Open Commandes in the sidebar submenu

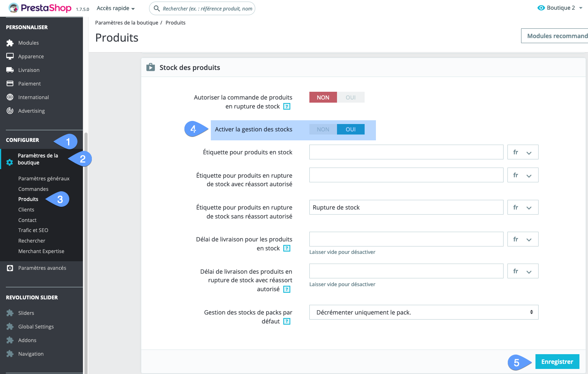33,189
